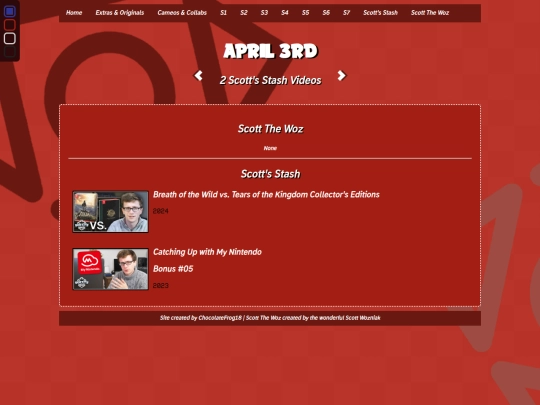This screenshot has height=405, width=540.
Task: Click Breath of the Wild vs. Tears title link
Action: point(266,195)
